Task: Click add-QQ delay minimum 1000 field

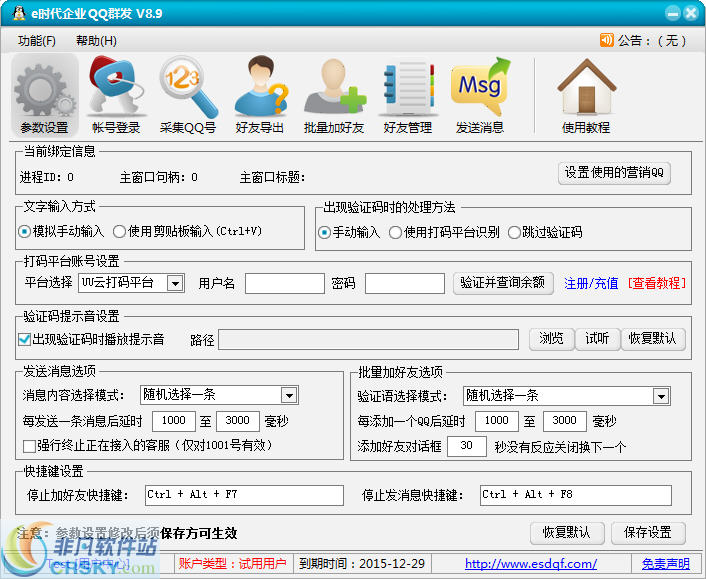Action: [497, 421]
